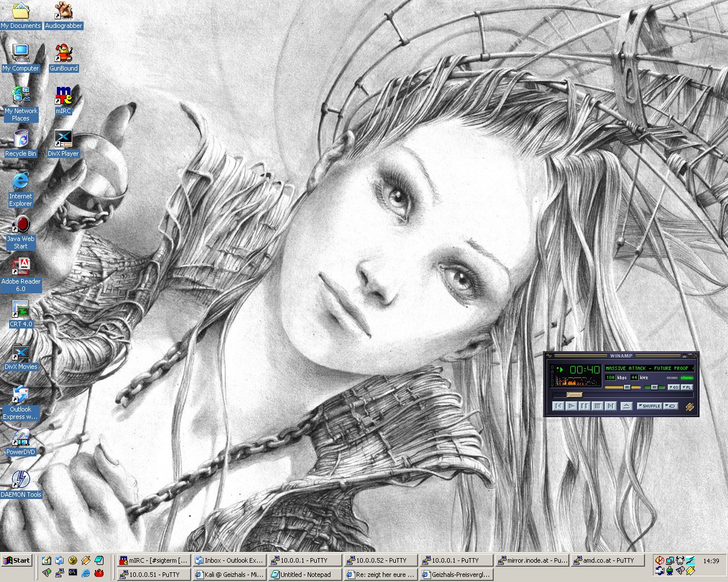The height and width of the screenshot is (582, 728).
Task: Click Winamp play button
Action: (x=572, y=406)
